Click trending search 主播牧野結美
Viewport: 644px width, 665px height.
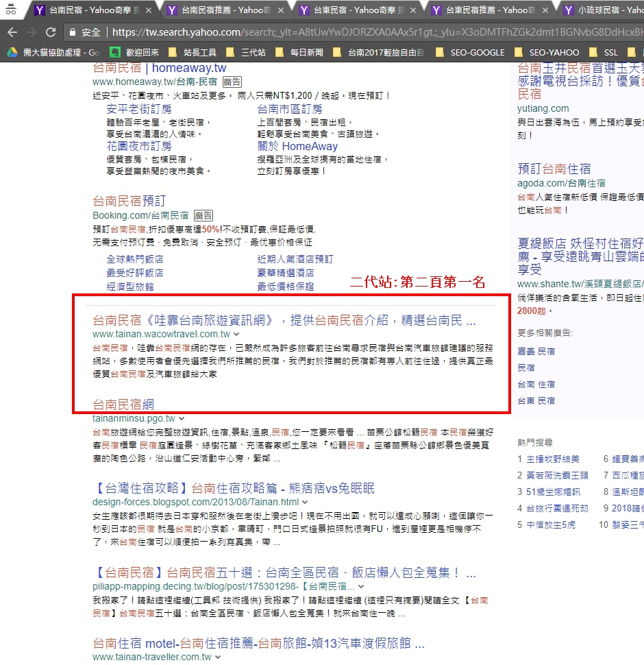(x=552, y=459)
